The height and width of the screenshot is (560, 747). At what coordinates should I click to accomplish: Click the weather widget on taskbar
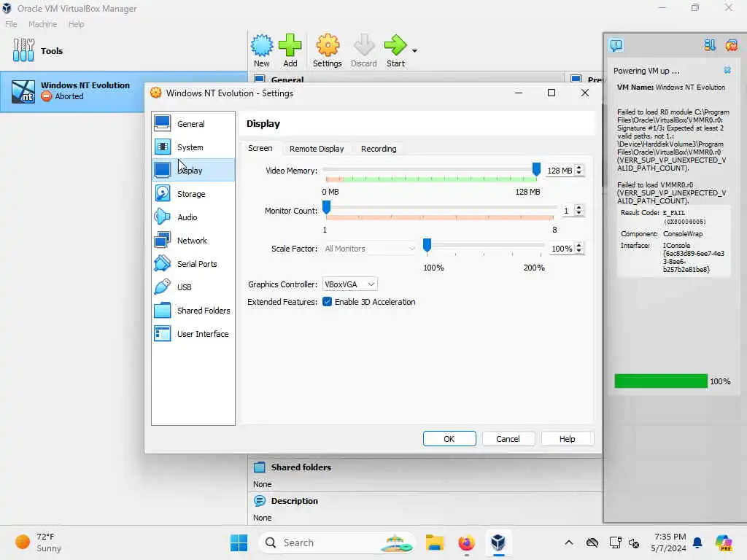[38, 542]
